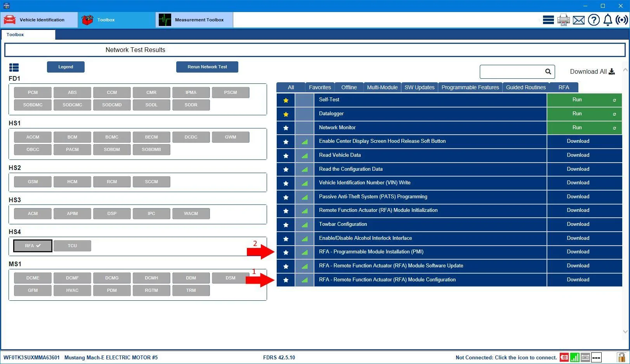
Task: Click the VIN WF0TK3SUXMMA63601 in status bar
Action: 31,358
